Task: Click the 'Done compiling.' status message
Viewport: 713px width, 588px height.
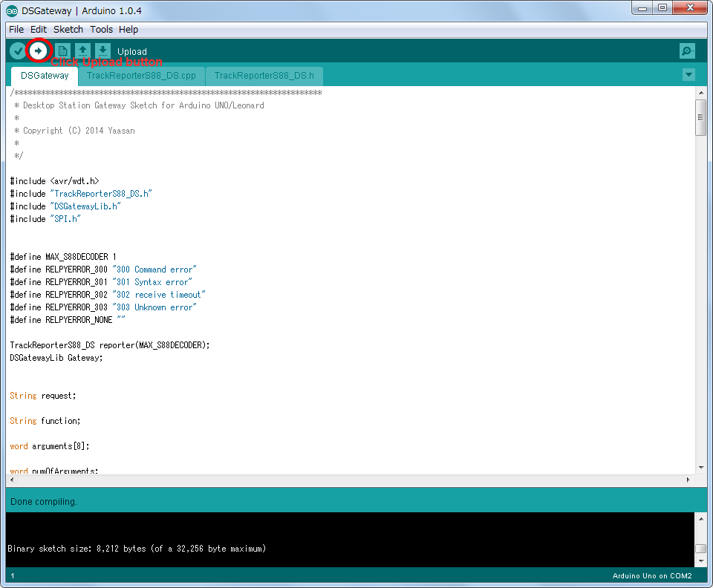Action: pos(44,502)
